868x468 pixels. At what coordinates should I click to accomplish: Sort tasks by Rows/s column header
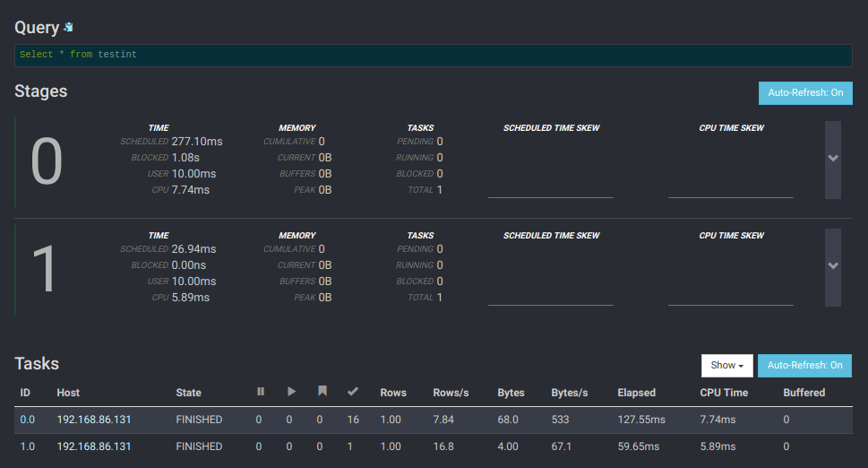click(451, 393)
